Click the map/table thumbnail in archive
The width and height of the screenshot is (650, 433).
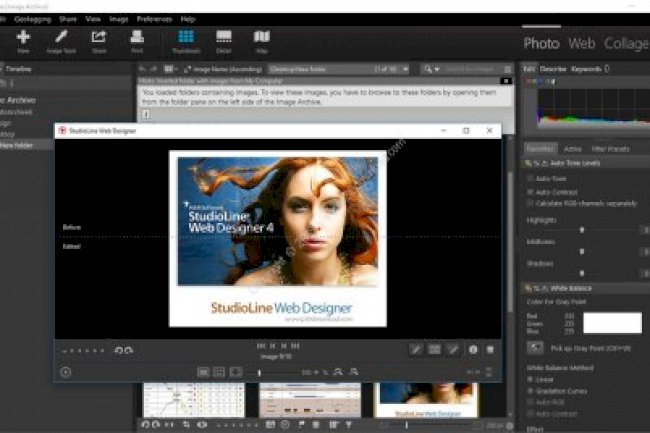click(194, 400)
